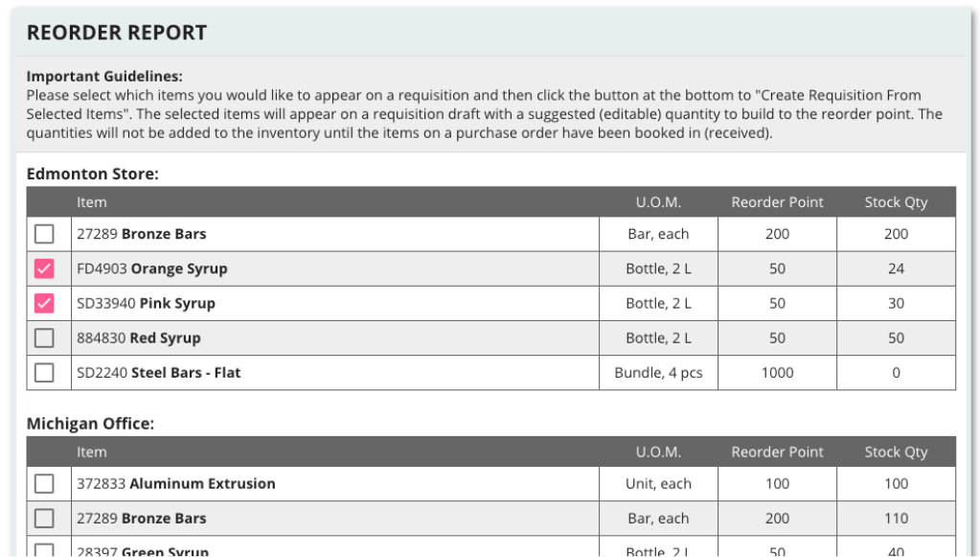Click Michigan Office Reorder Point header
Screen dimensions: 980x557
(778, 452)
